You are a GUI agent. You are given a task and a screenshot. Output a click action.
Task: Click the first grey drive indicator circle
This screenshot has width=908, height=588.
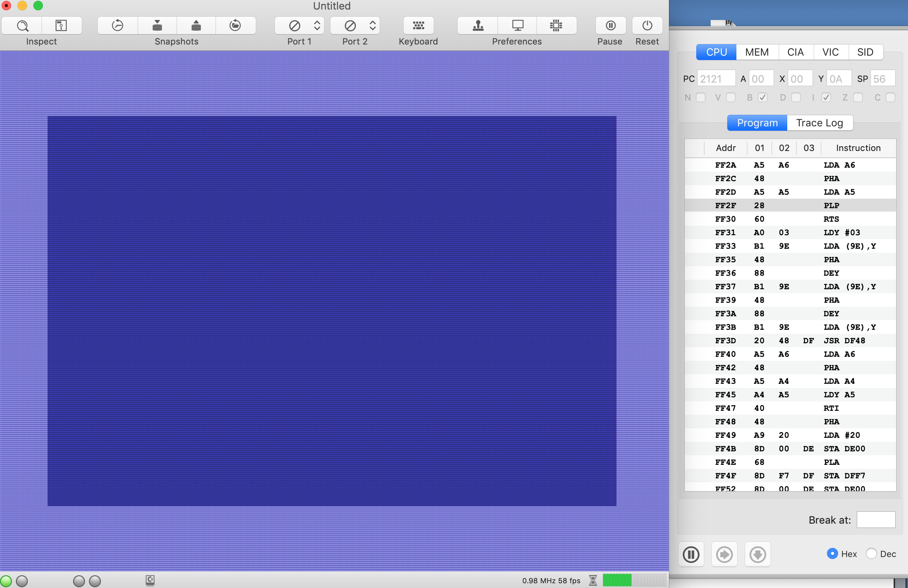click(79, 581)
